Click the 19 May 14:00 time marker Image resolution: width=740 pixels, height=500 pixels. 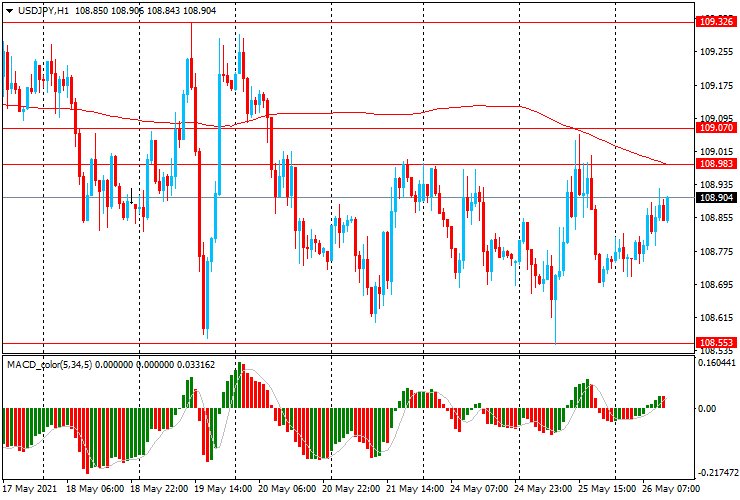(223, 490)
